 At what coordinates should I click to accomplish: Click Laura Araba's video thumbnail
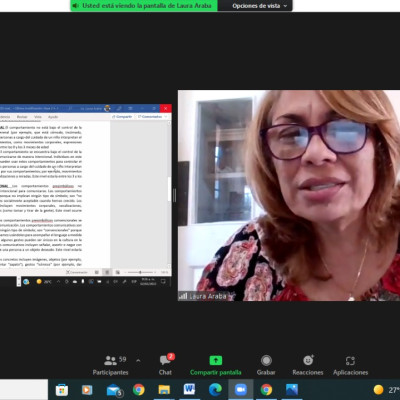289,196
